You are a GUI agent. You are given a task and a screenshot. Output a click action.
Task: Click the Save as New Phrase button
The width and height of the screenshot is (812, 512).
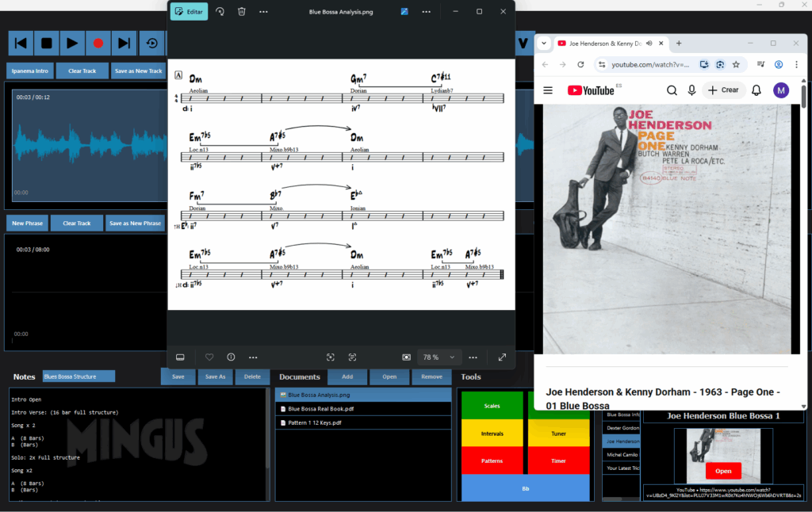[x=135, y=224]
